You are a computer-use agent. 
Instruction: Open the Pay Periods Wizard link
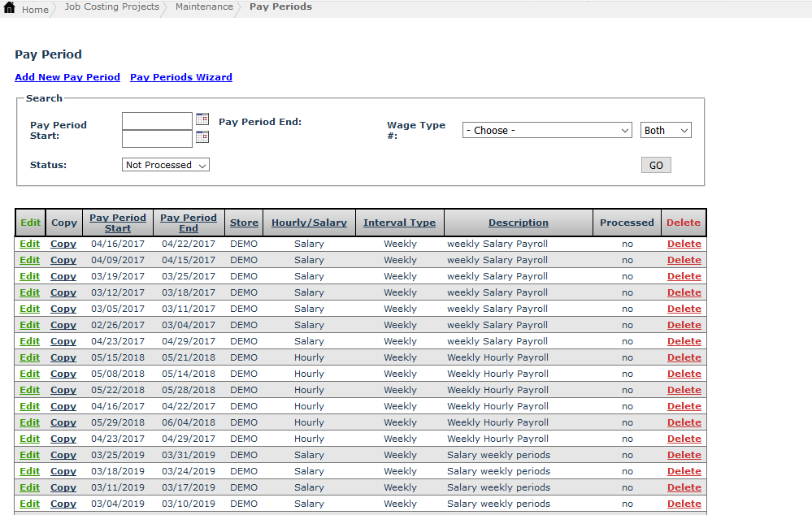click(181, 77)
